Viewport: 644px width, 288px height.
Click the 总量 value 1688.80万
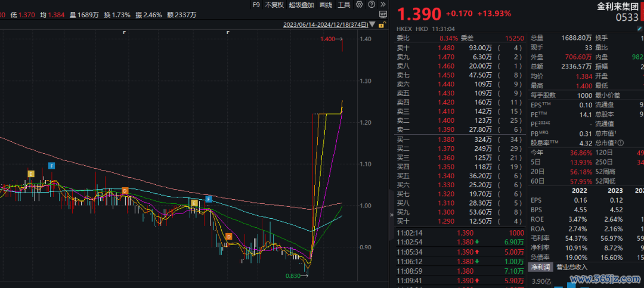tap(577, 38)
